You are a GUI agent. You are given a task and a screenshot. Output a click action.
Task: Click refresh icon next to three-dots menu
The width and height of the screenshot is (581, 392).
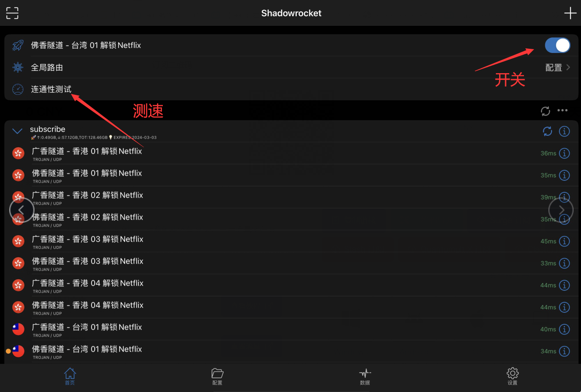tap(546, 110)
